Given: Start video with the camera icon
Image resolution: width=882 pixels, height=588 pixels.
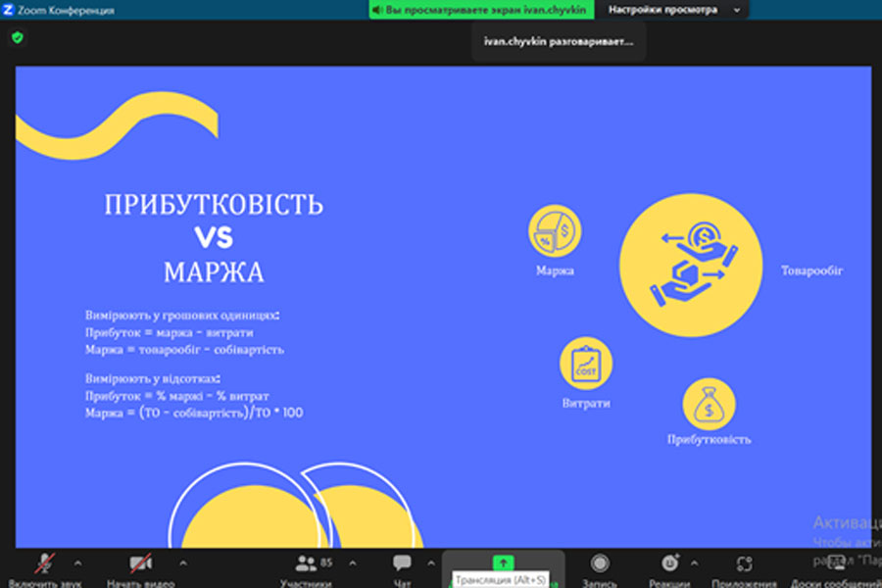Looking at the screenshot, I should coord(140,569).
